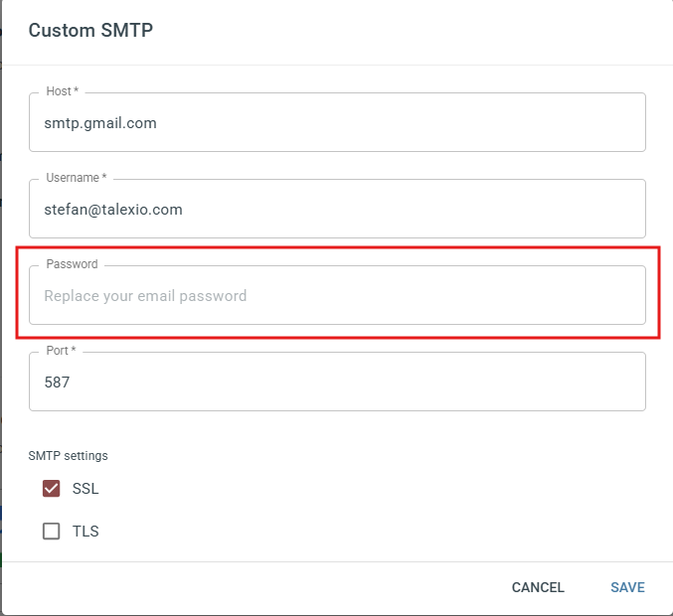This screenshot has height=616, width=673.
Task: Click the Host field label
Action: (x=63, y=91)
